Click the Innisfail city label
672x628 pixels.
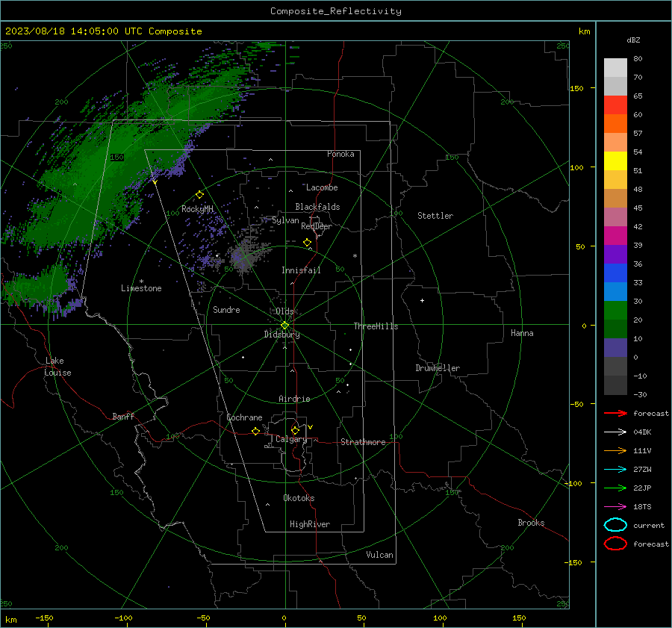[x=301, y=270]
